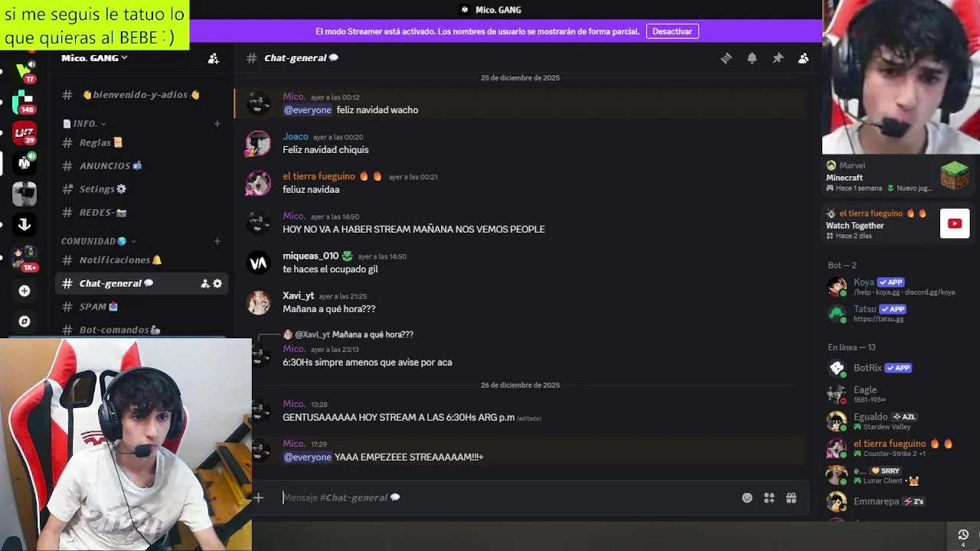Toggle the member list icon
The image size is (980, 551).
coord(803,58)
